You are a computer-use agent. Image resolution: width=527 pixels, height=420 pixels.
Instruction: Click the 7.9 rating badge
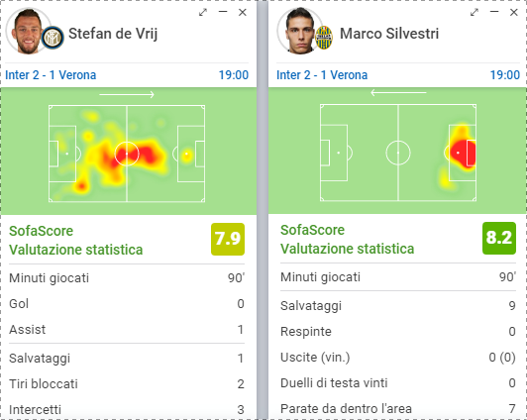pyautogui.click(x=228, y=239)
